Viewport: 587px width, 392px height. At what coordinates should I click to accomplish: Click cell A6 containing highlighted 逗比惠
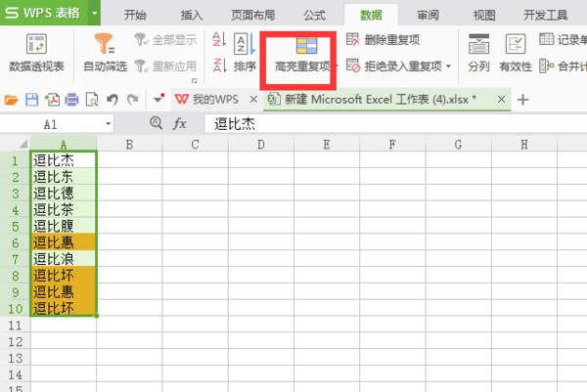pos(64,242)
